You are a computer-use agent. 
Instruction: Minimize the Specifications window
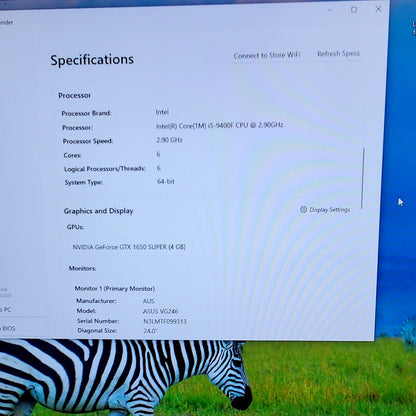point(329,10)
